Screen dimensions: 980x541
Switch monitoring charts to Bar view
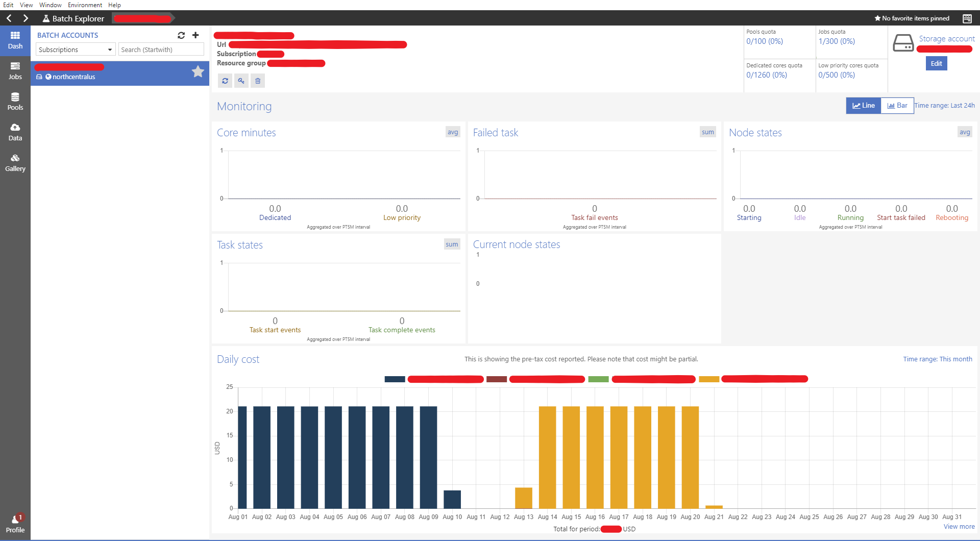[897, 106]
